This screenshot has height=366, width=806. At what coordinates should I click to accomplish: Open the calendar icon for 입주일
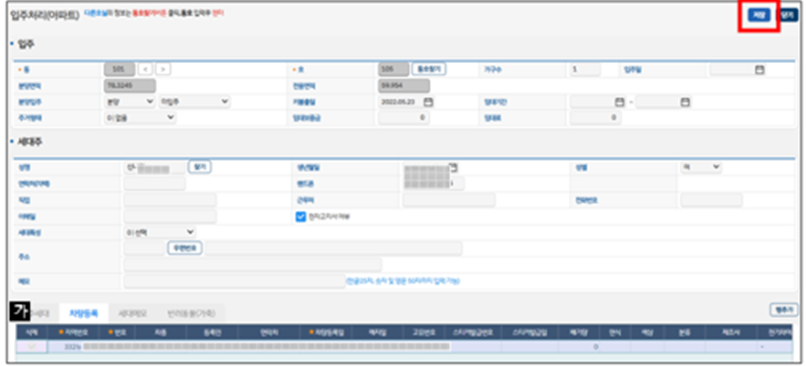click(x=759, y=69)
